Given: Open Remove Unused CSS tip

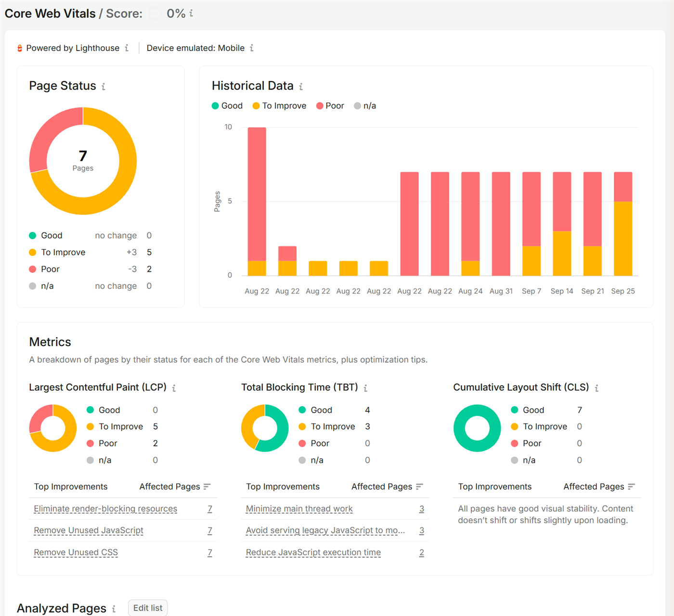Looking at the screenshot, I should (76, 552).
